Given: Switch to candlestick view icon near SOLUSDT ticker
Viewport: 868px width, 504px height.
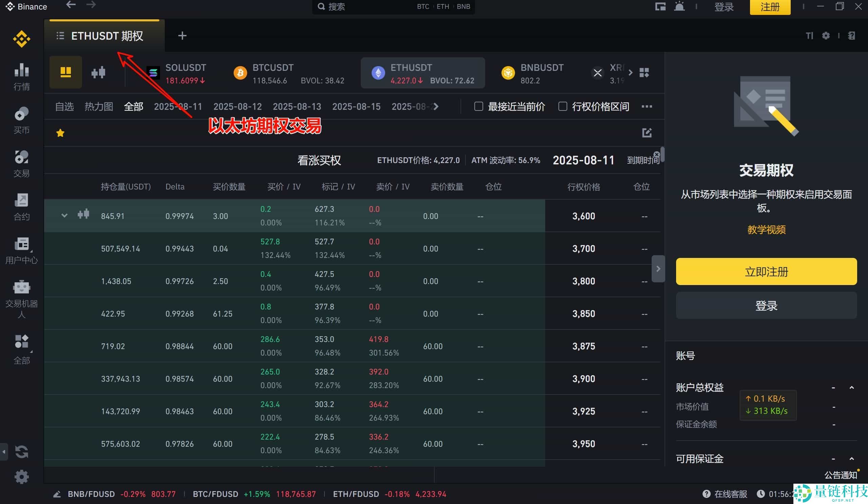Looking at the screenshot, I should (98, 72).
